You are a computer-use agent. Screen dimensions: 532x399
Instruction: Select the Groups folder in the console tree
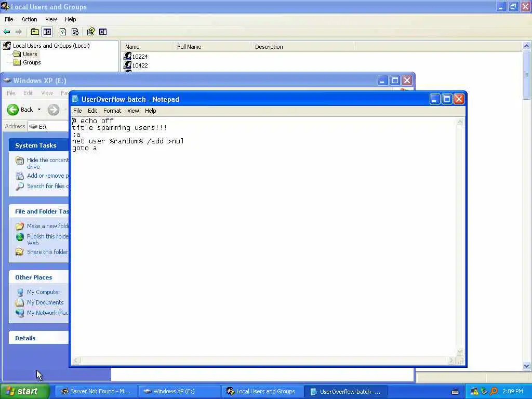pyautogui.click(x=32, y=62)
